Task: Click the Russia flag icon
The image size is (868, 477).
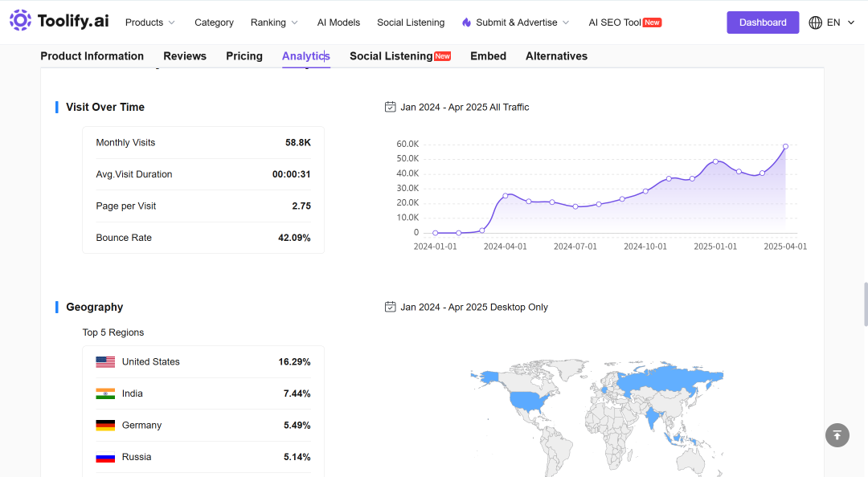Action: [105, 457]
